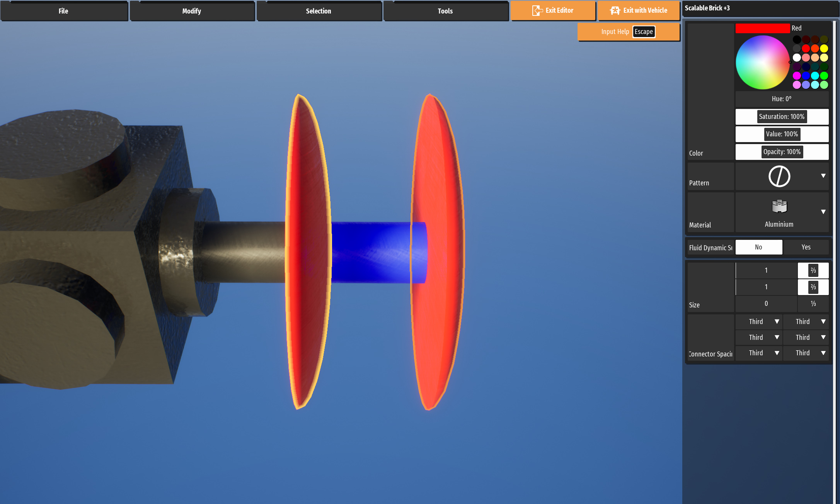Image resolution: width=840 pixels, height=504 pixels.
Task: Toggle the one-third fraction on third size row
Action: pyautogui.click(x=813, y=304)
